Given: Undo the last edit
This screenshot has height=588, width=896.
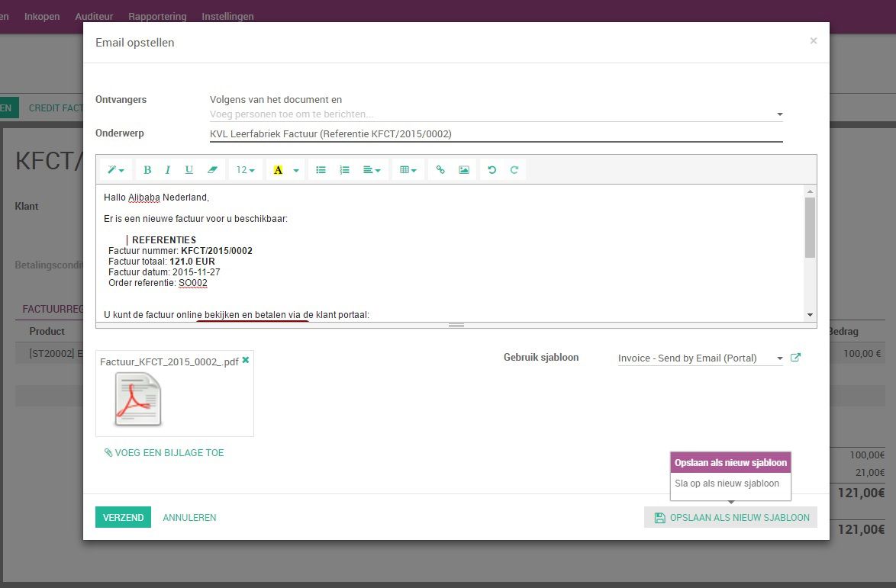Looking at the screenshot, I should coord(491,169).
